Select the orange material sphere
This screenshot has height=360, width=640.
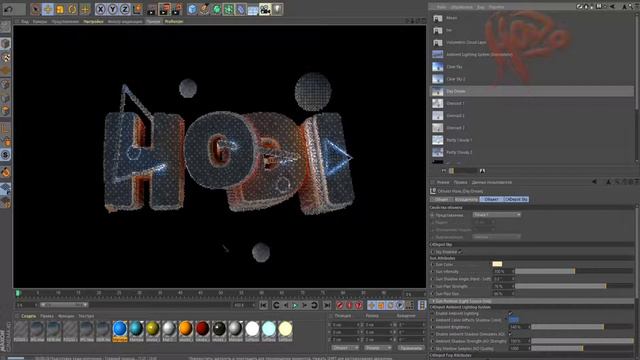185,329
